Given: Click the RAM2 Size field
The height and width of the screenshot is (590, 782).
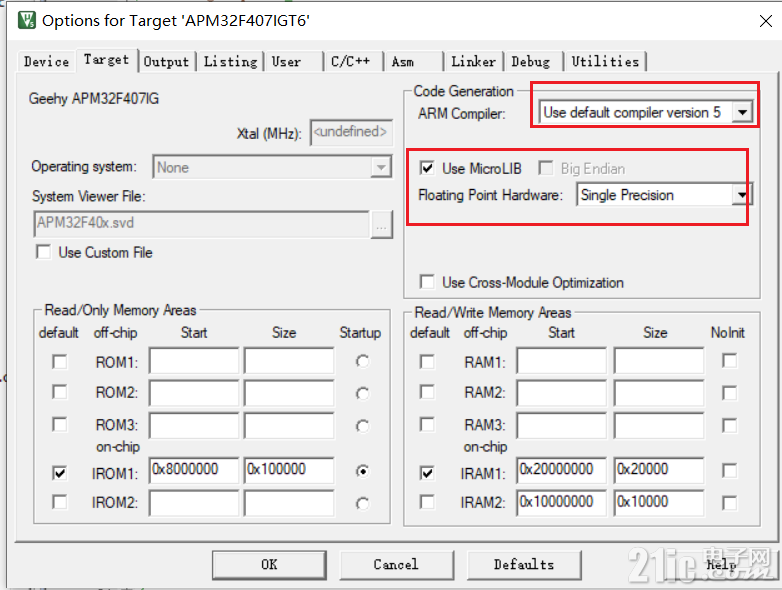Looking at the screenshot, I should 659,393.
